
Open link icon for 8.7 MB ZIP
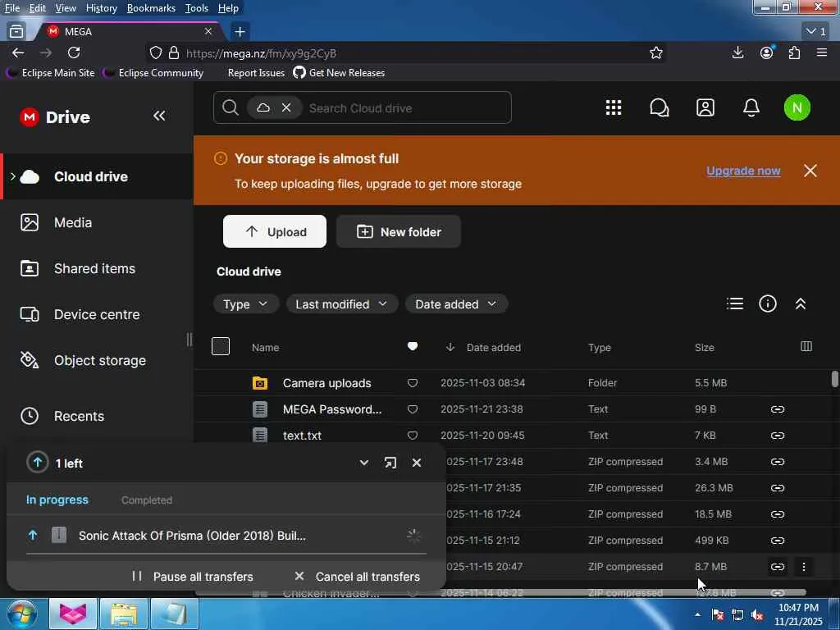[778, 566]
